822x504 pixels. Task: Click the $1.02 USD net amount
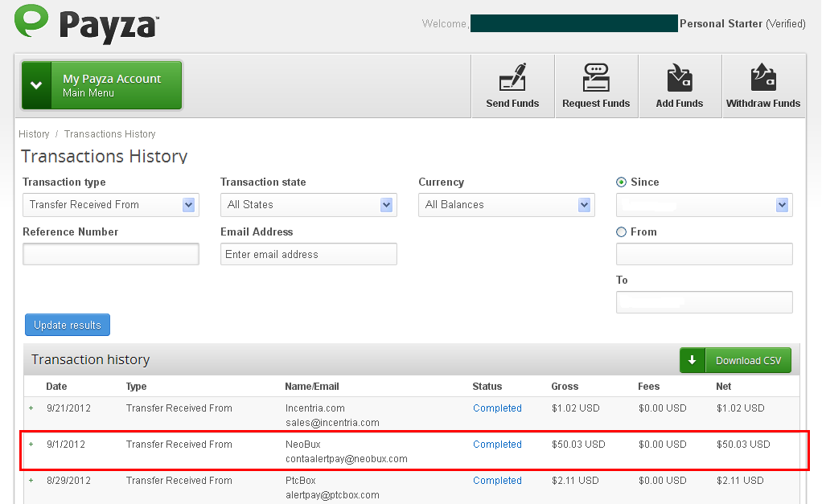[x=740, y=408]
